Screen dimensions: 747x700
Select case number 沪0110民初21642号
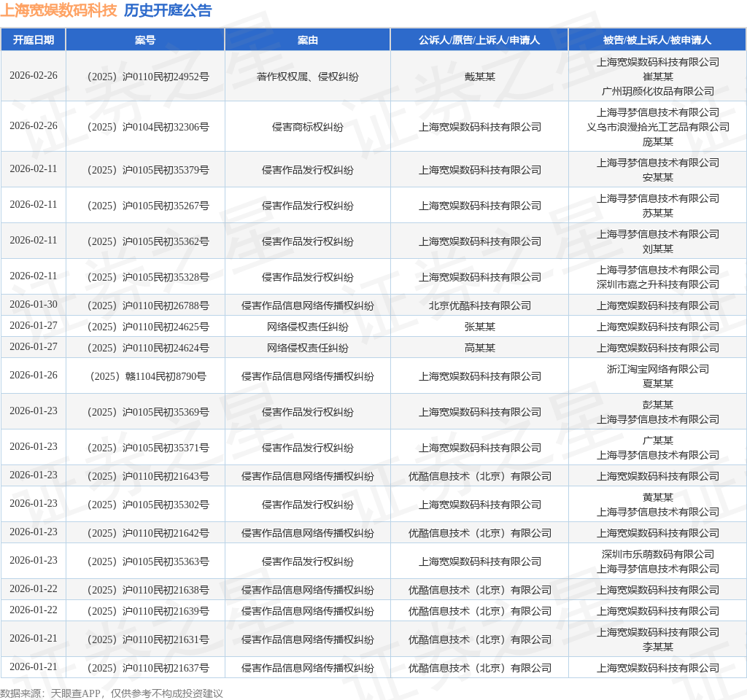tap(166, 533)
